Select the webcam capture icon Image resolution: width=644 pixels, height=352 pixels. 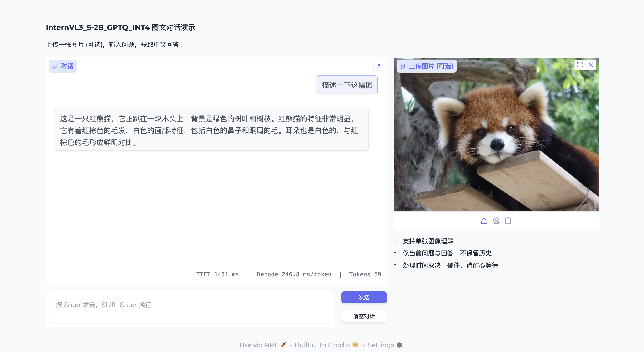[x=496, y=221]
